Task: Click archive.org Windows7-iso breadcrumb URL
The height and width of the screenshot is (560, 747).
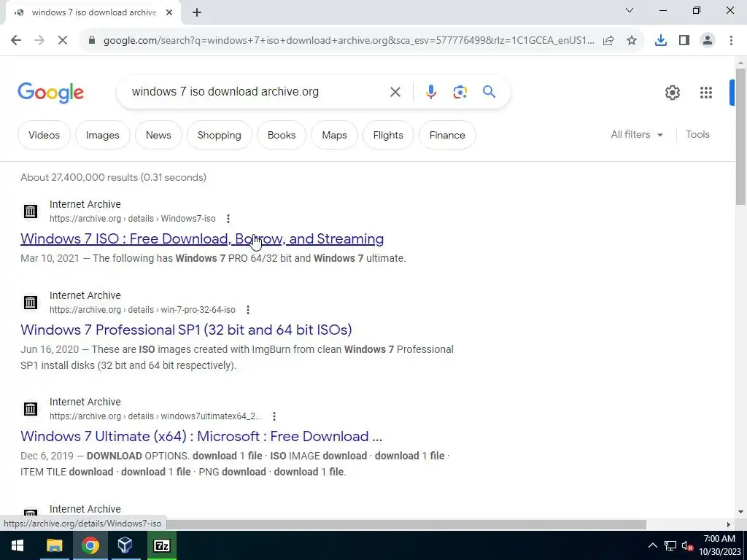Action: [133, 219]
